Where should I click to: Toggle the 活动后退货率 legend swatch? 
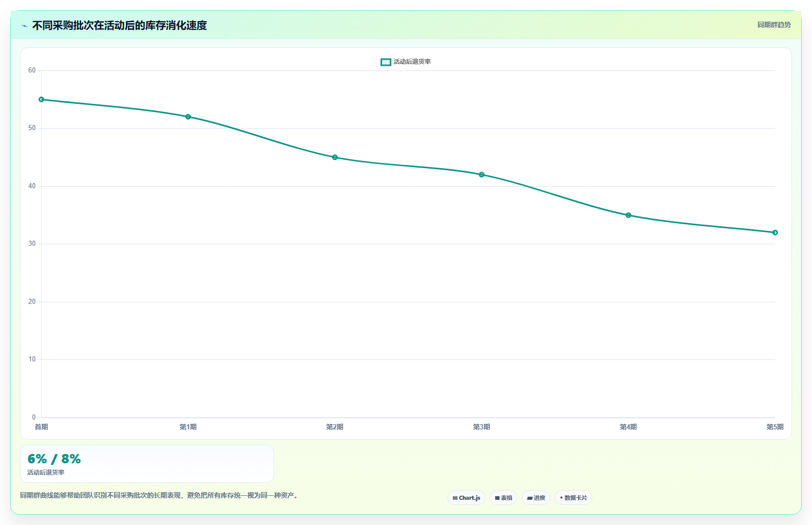click(x=386, y=62)
